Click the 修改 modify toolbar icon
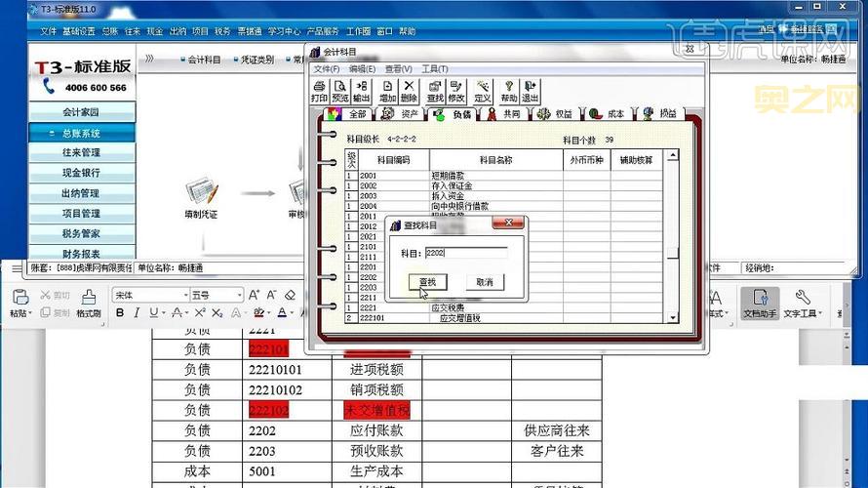868x488 pixels. pyautogui.click(x=456, y=91)
